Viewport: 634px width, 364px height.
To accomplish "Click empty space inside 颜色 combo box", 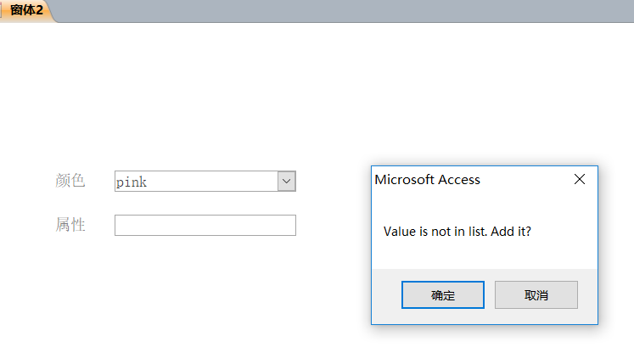I will point(210,182).
